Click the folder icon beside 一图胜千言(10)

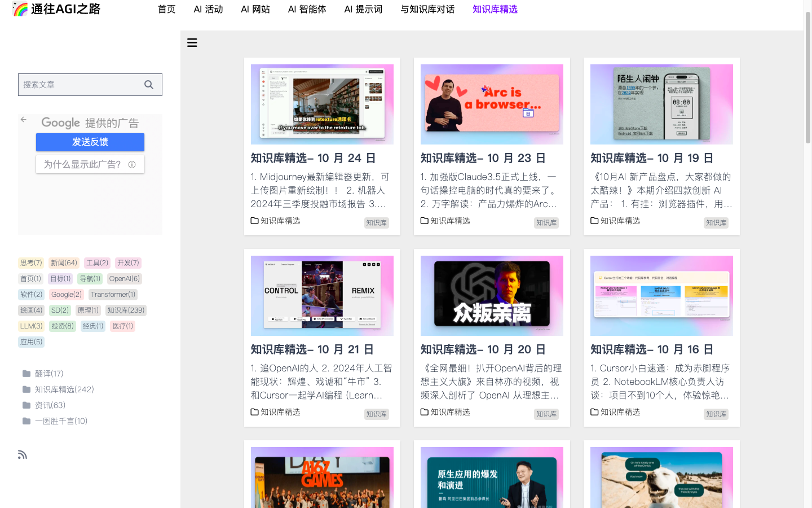click(x=27, y=421)
